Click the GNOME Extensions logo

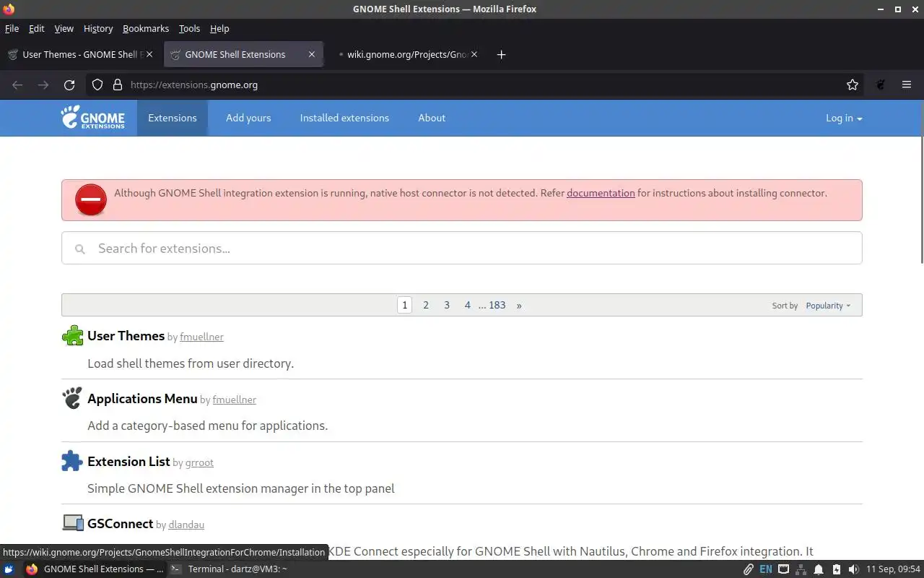pyautogui.click(x=92, y=117)
